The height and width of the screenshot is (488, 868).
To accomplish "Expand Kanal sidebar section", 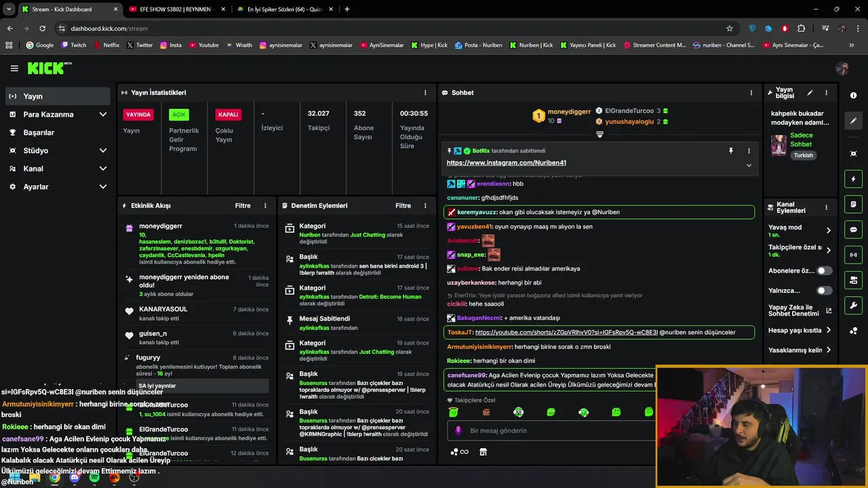I will click(102, 169).
